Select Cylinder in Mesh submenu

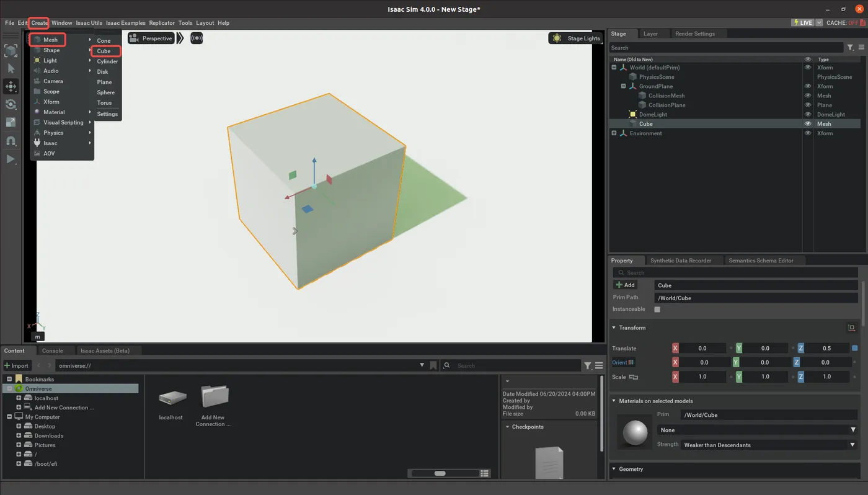point(107,61)
